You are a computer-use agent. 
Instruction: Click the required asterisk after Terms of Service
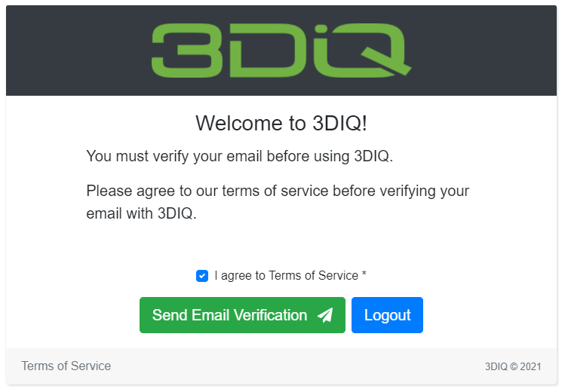364,274
